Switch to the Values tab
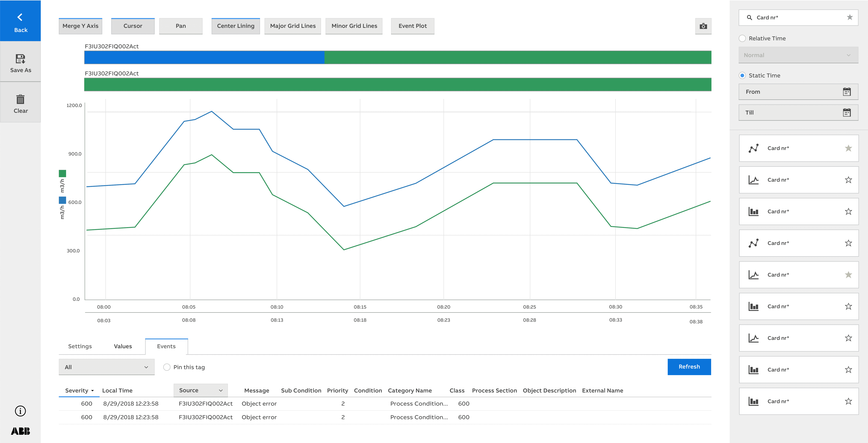Screen dimensions: 868x443 pos(123,346)
